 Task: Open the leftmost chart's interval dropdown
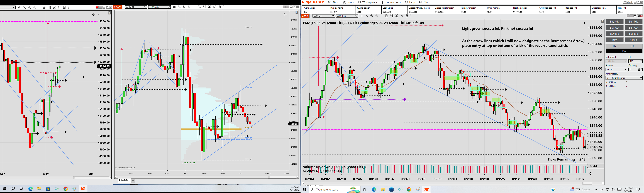8,7
